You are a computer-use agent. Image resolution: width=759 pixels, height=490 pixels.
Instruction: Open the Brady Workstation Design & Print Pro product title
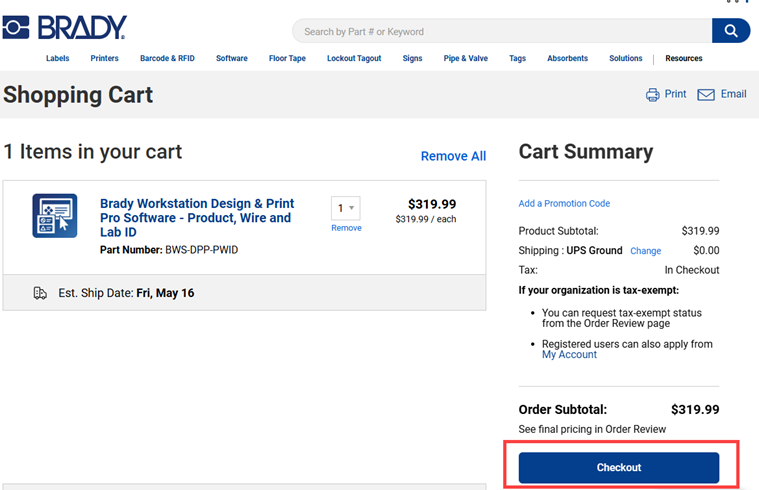click(x=197, y=217)
